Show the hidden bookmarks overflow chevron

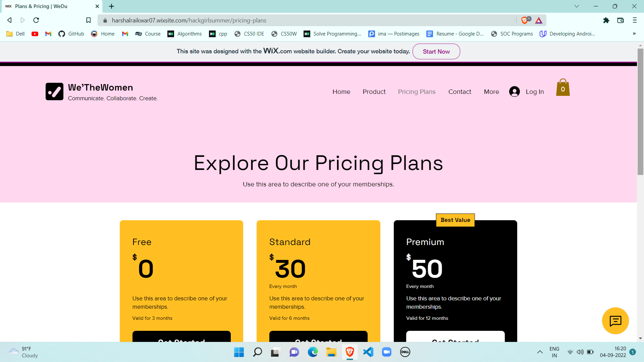coord(634,34)
